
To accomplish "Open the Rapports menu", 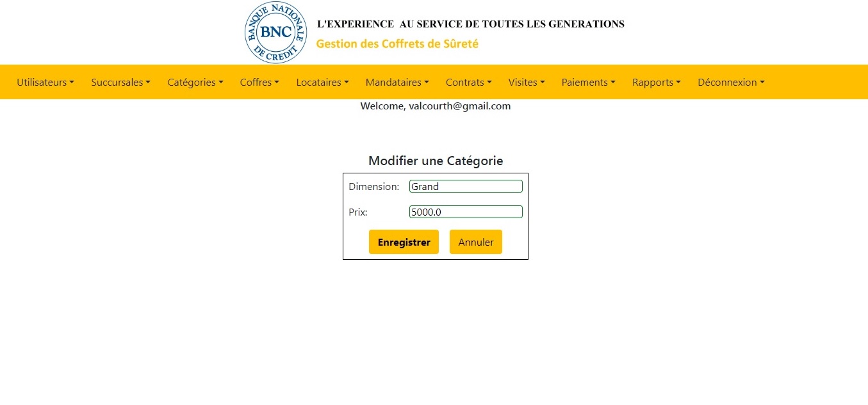I will pyautogui.click(x=656, y=82).
